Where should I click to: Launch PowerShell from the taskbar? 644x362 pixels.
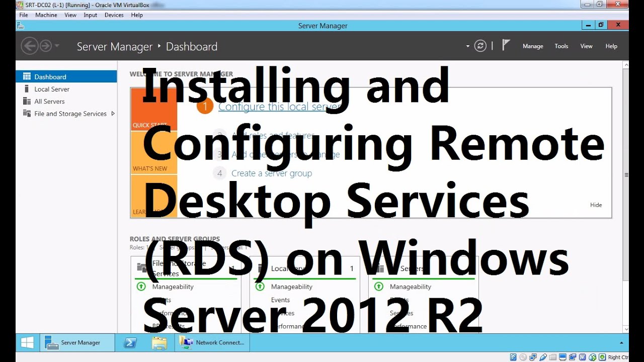[x=130, y=342]
